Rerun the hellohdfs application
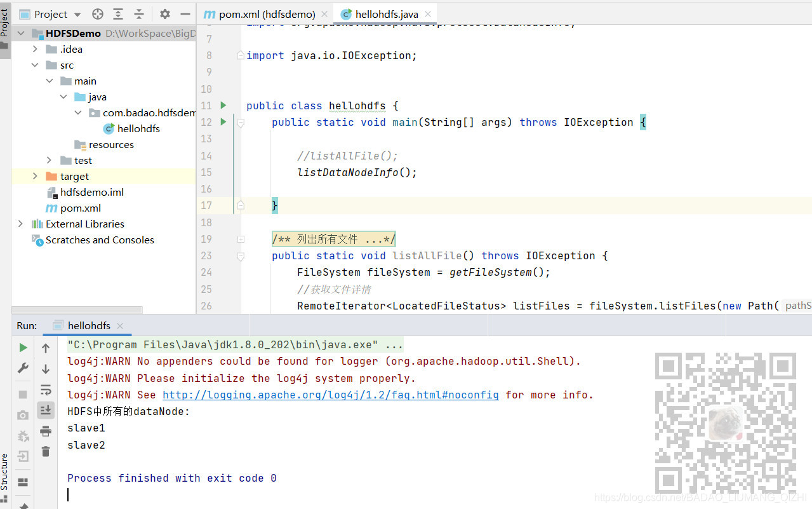This screenshot has height=509, width=812. (22, 348)
